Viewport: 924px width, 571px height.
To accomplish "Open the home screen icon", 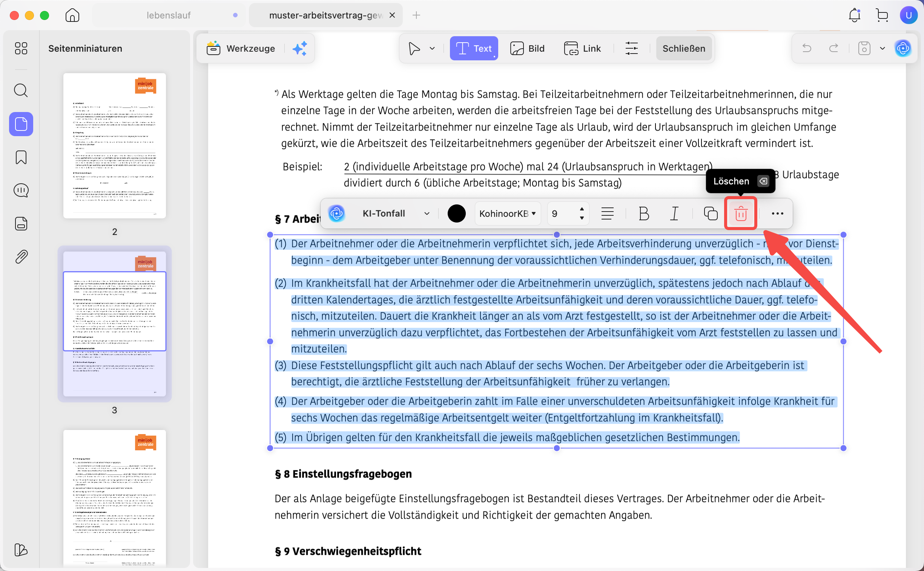I will pos(72,15).
